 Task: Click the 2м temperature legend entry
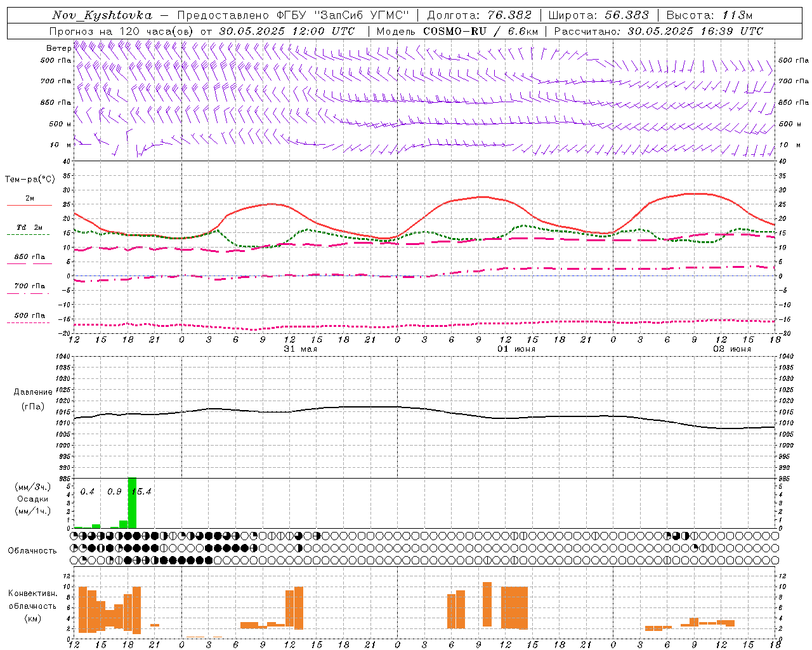pyautogui.click(x=30, y=199)
